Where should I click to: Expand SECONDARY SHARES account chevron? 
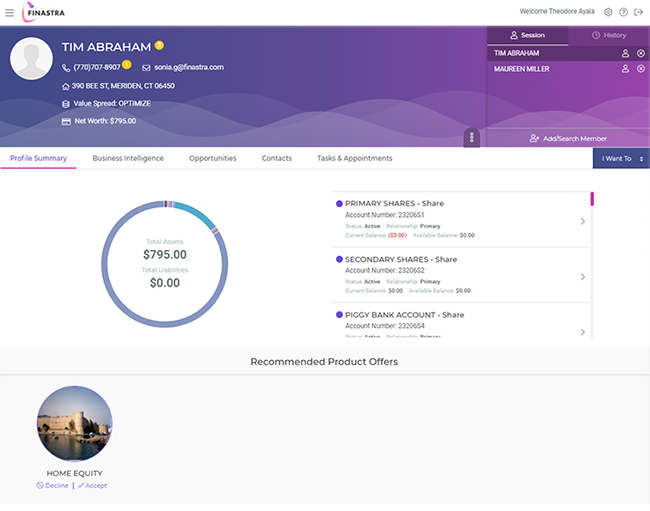click(582, 276)
